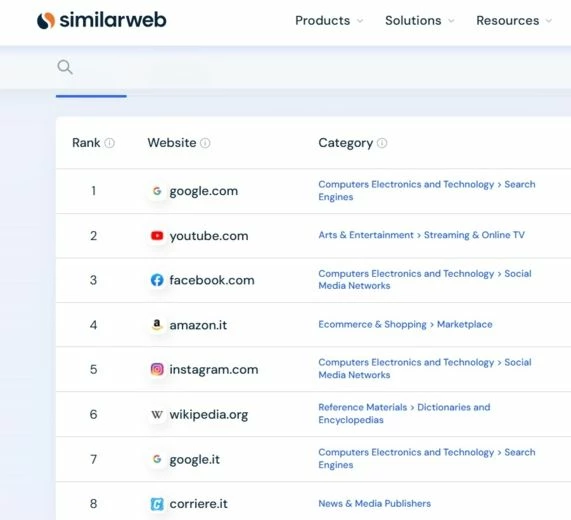Open Arts & Entertainment Streaming category
The image size is (571, 520).
421,235
